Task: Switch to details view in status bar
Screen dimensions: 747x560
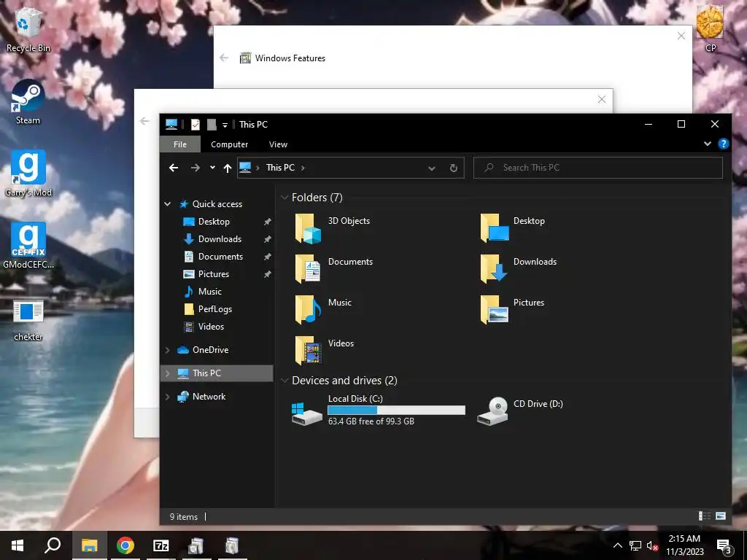Action: click(705, 516)
